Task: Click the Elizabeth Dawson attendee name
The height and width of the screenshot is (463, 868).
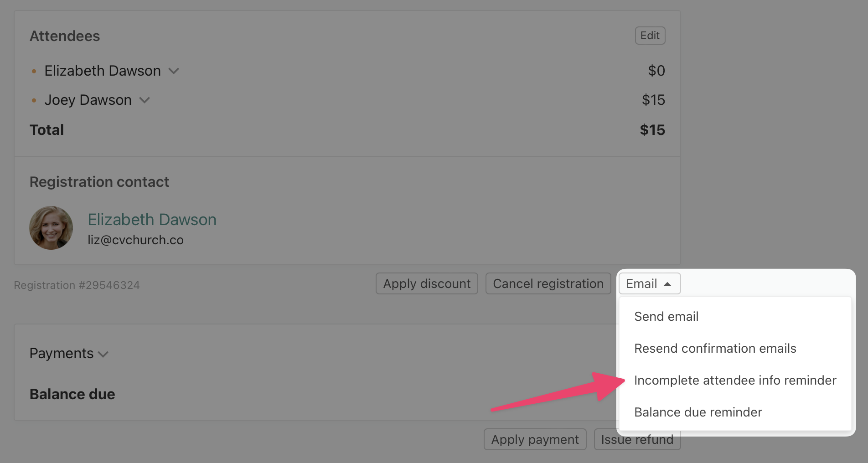Action: click(x=103, y=71)
